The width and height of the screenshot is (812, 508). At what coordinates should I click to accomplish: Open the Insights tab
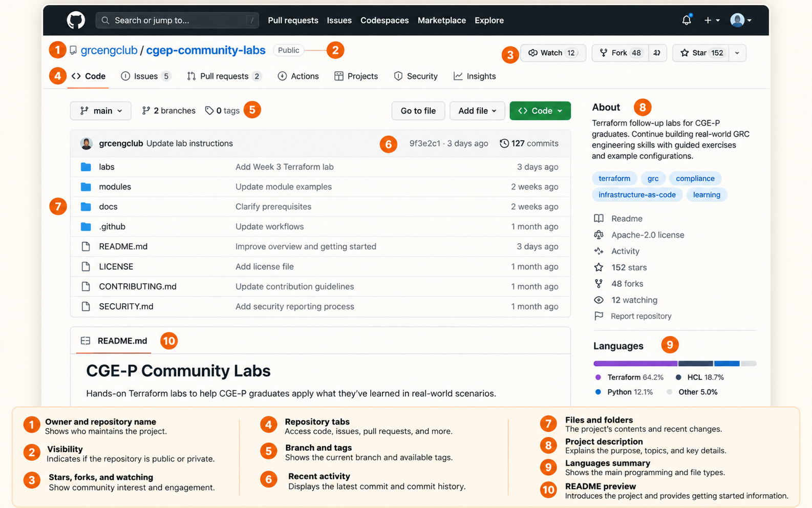(x=475, y=76)
